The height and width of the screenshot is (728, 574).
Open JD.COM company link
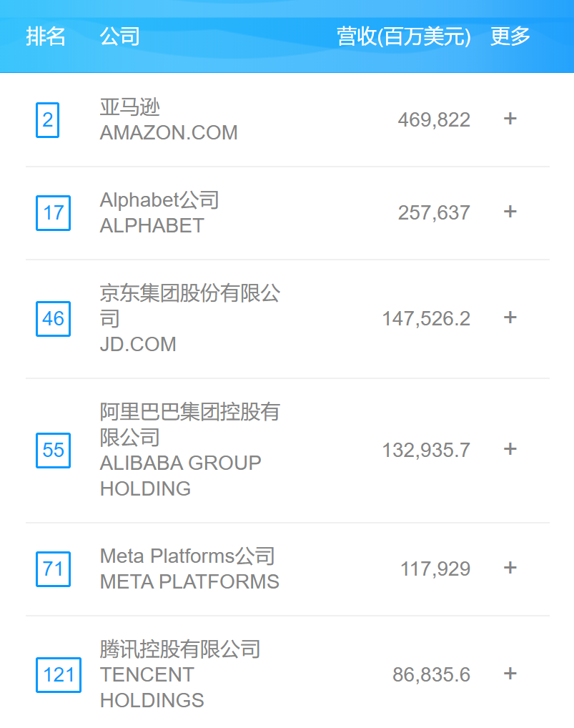click(138, 344)
